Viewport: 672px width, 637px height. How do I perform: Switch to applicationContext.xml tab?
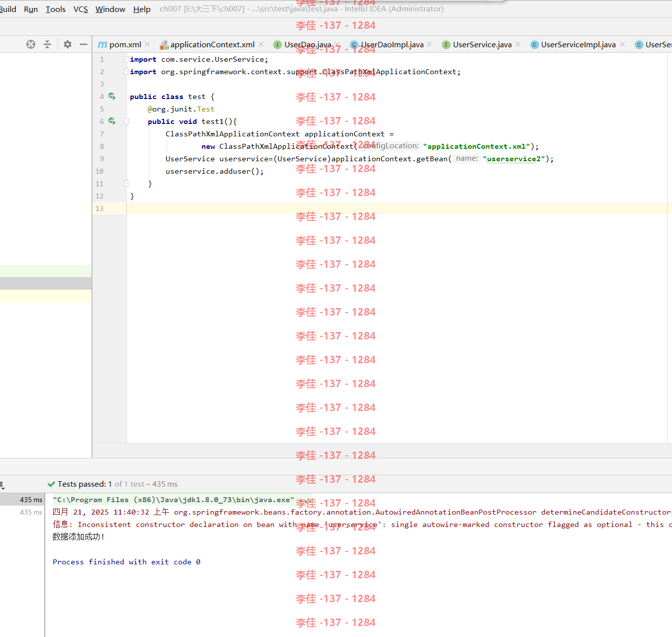[212, 44]
